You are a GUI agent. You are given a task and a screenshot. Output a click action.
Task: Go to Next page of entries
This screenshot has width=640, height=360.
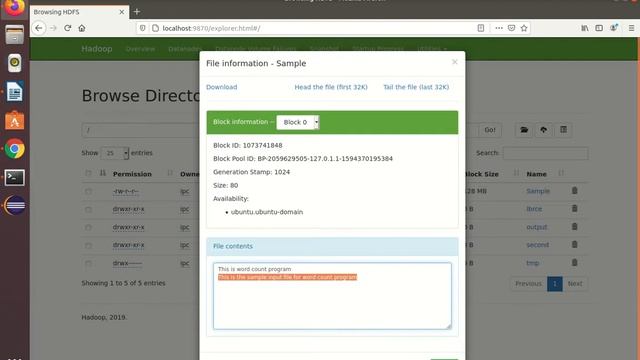(575, 284)
